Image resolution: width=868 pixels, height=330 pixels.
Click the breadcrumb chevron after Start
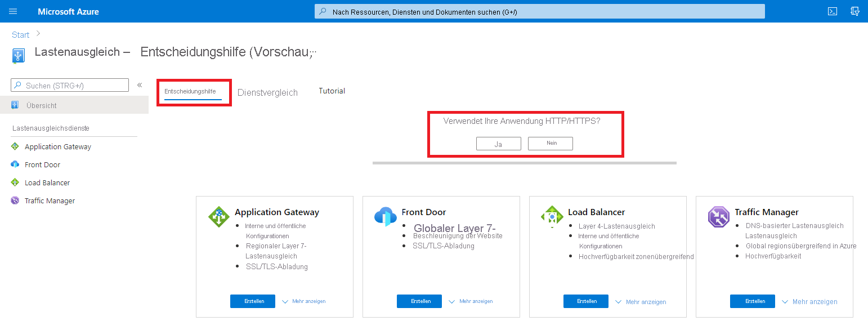pyautogui.click(x=38, y=34)
